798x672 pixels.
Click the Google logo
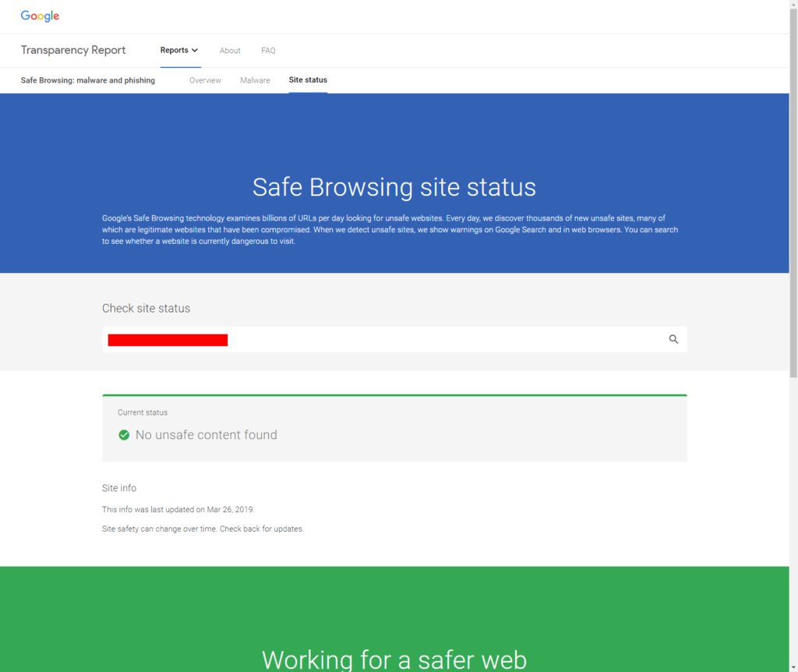point(40,16)
